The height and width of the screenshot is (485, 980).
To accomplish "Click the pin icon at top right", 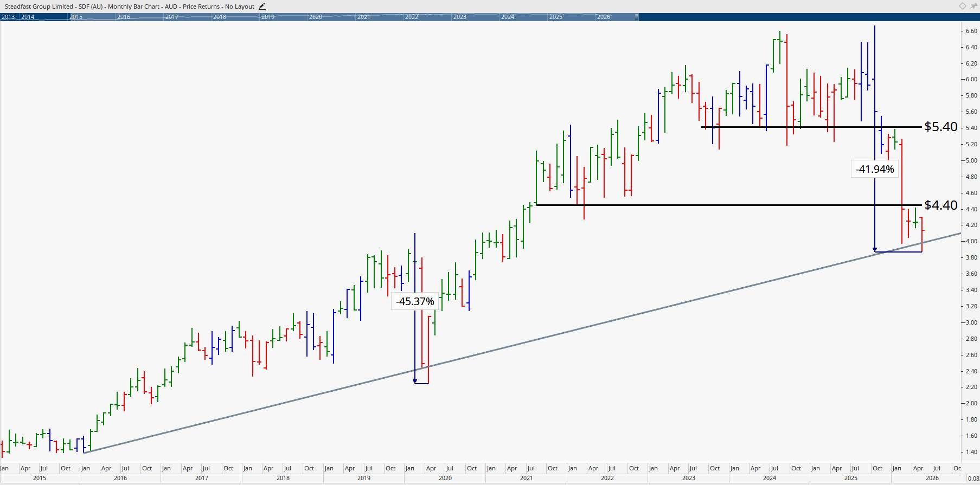I will [x=974, y=6].
